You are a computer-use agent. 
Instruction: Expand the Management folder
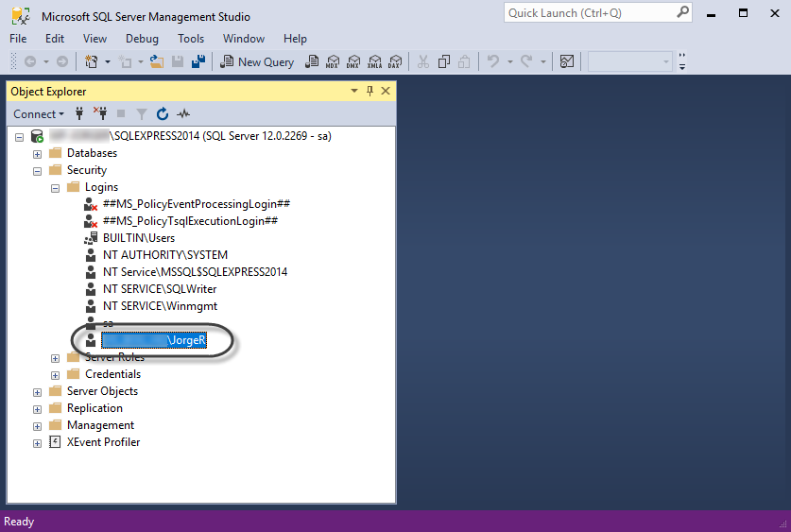pos(38,426)
